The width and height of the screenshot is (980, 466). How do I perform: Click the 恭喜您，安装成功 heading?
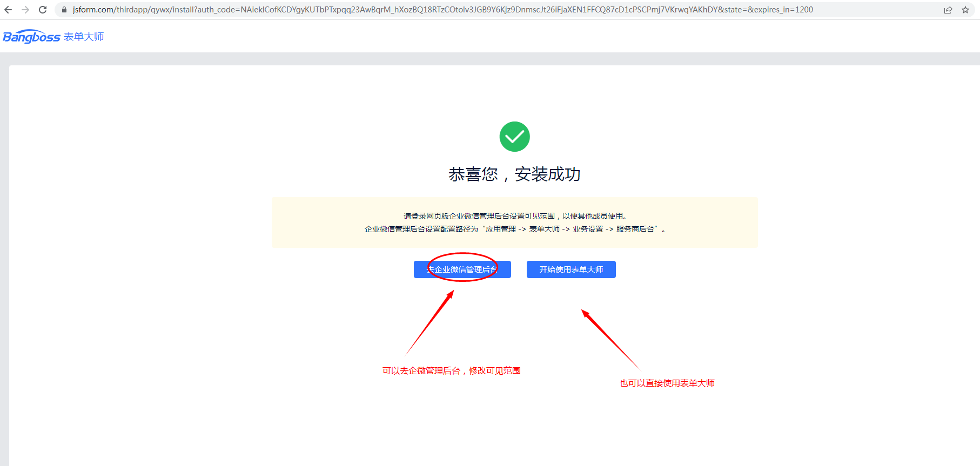(514, 174)
